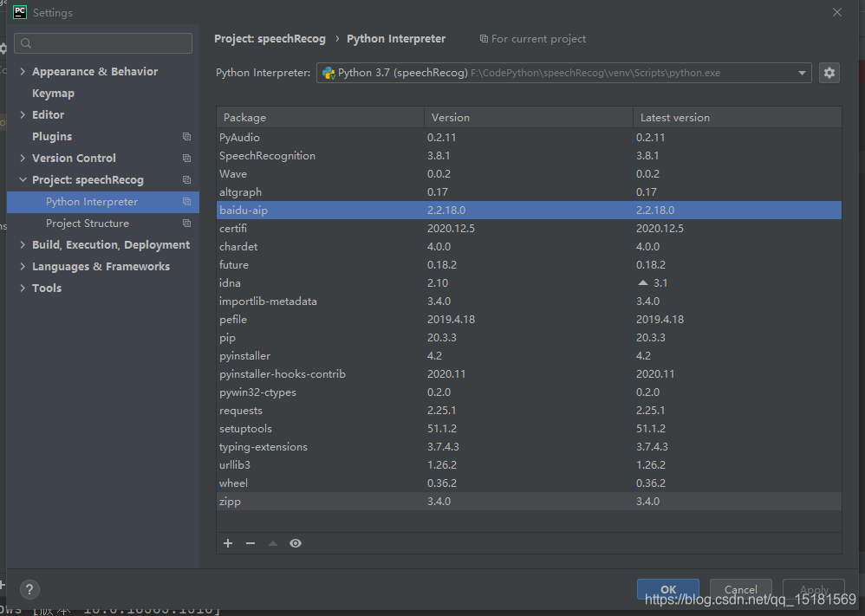Click the idna upgrade available arrow

pyautogui.click(x=642, y=283)
